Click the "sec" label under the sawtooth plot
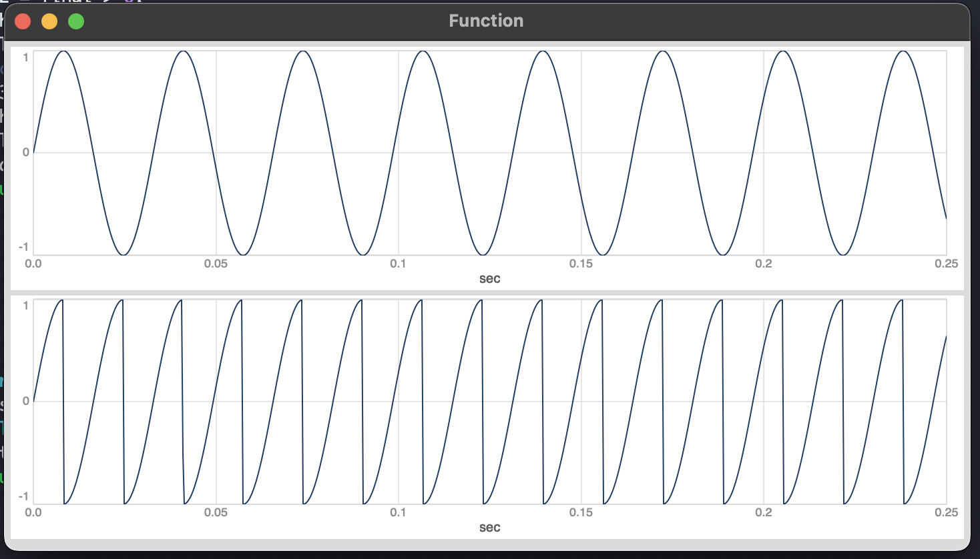980x559 pixels. click(x=489, y=528)
